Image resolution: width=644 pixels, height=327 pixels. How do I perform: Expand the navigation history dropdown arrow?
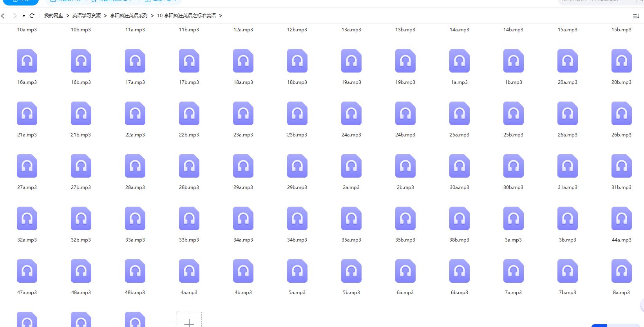coord(24,16)
